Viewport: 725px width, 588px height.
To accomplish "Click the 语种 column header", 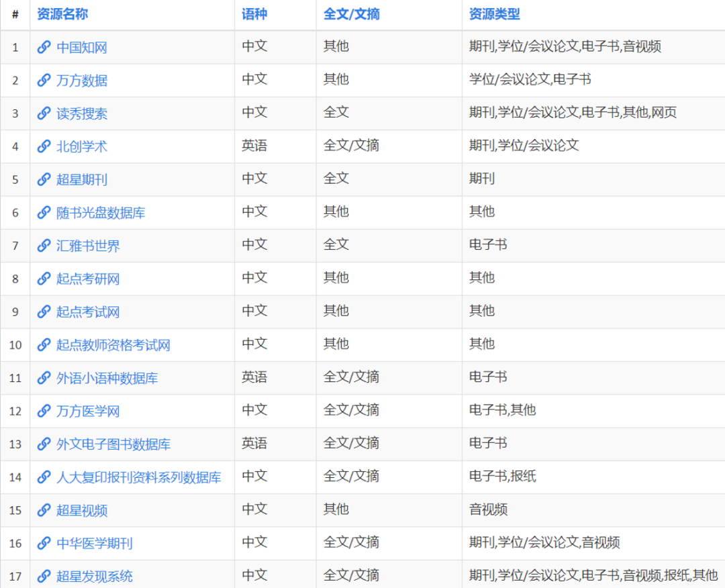I will tap(255, 14).
